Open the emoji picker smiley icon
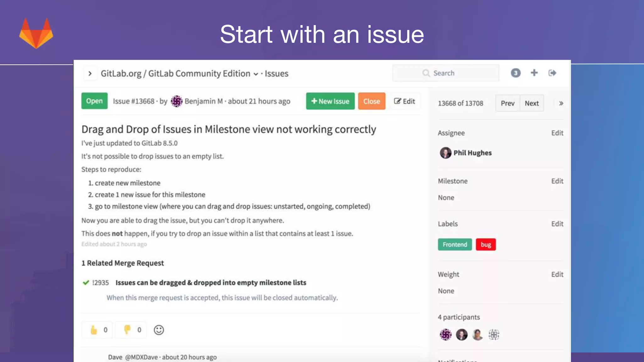The height and width of the screenshot is (362, 644). (159, 330)
